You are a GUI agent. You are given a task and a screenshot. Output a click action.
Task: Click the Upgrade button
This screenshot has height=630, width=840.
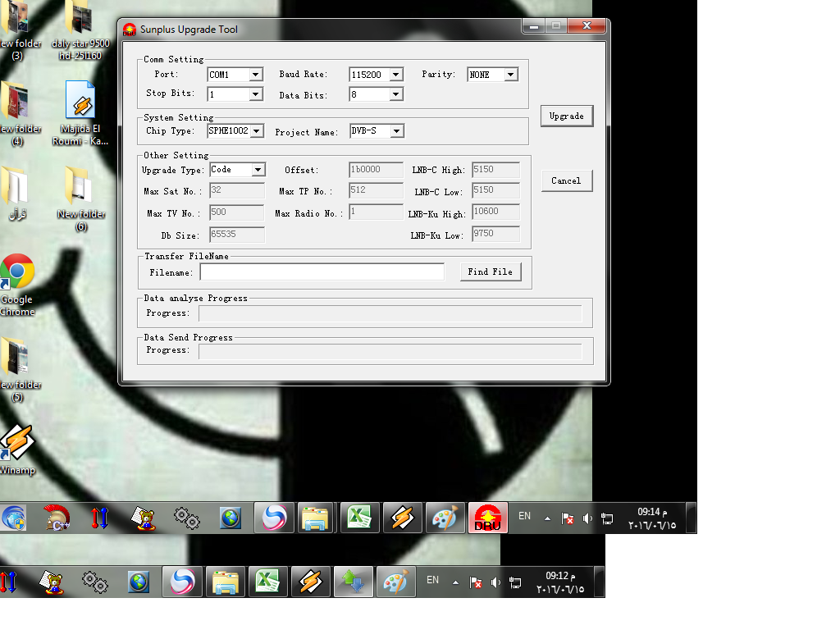click(567, 116)
